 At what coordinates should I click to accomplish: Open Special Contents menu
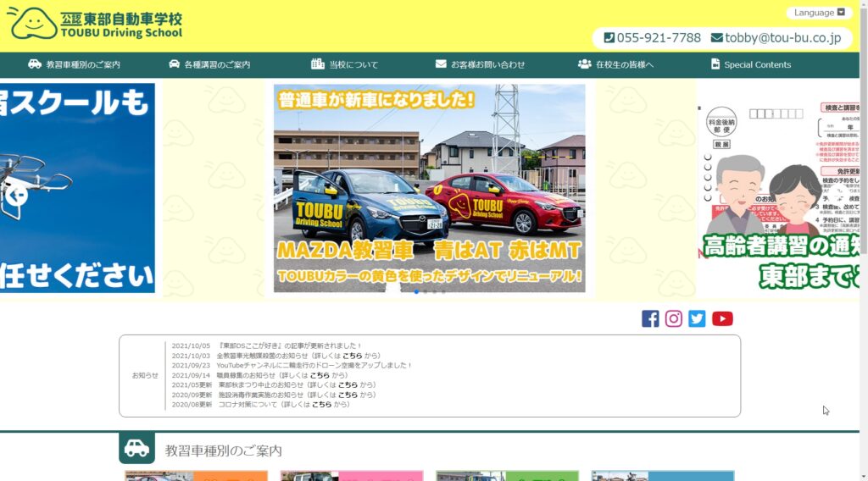(751, 64)
